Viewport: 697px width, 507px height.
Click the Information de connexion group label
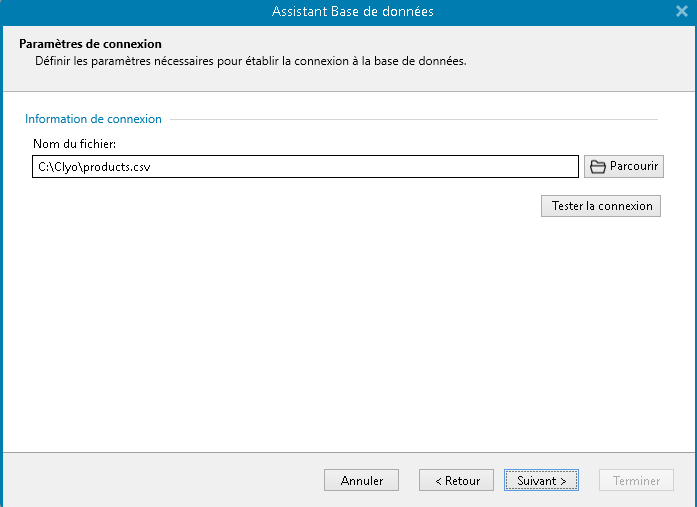click(x=93, y=119)
